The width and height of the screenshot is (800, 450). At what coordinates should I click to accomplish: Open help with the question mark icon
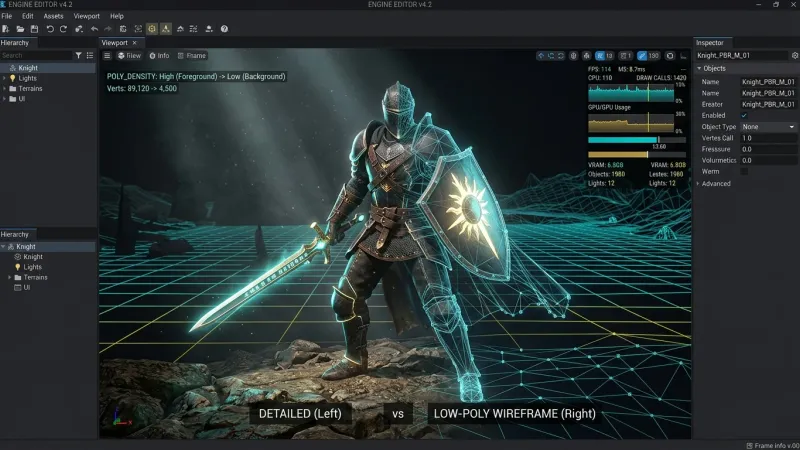[224, 29]
